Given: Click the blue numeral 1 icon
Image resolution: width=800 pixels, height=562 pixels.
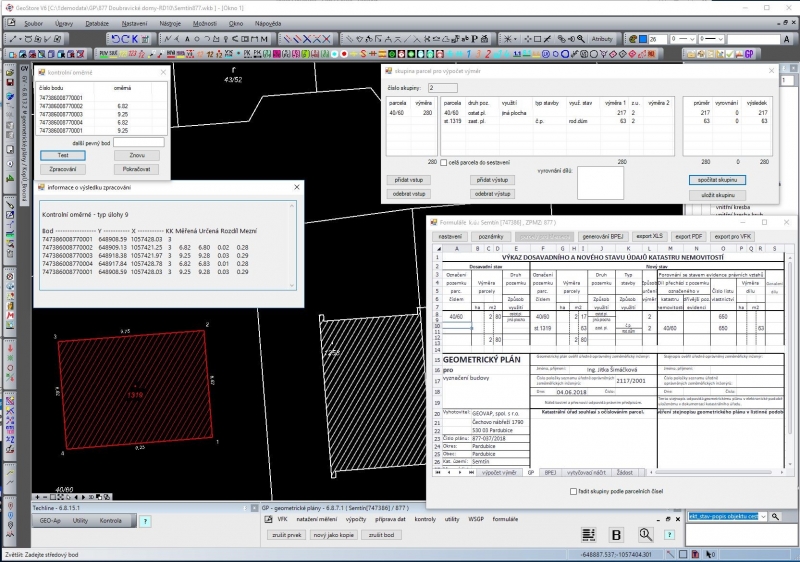Looking at the screenshot, I should [x=468, y=54].
